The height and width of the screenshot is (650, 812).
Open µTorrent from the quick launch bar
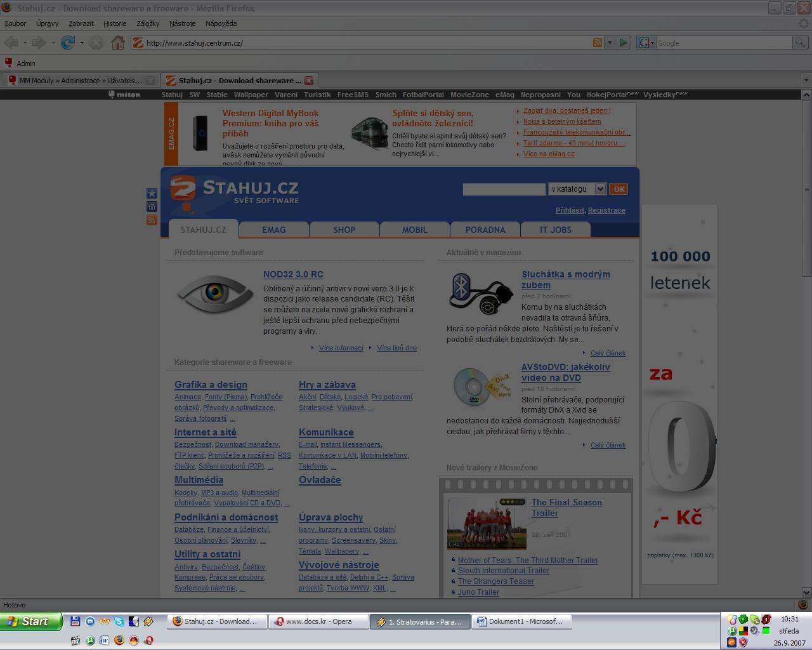click(x=90, y=640)
